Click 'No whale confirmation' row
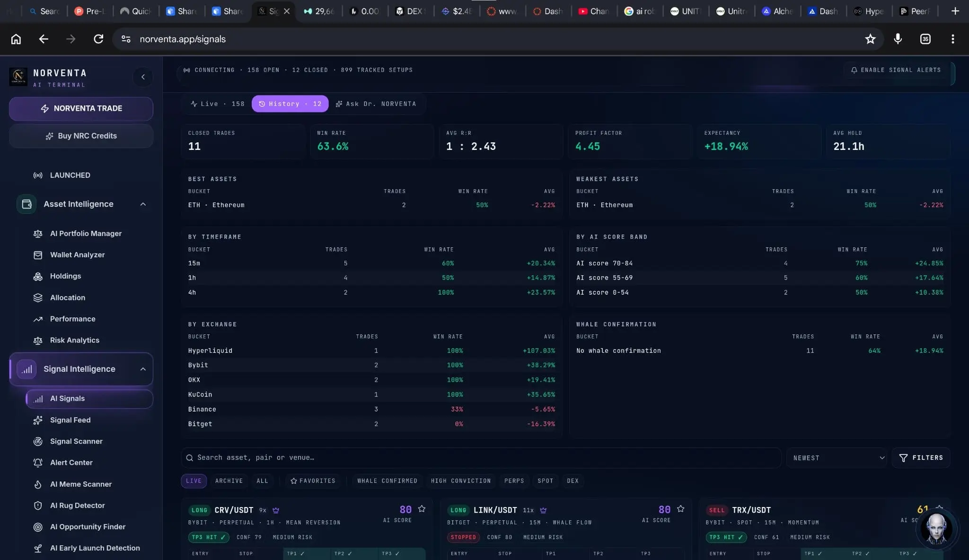 click(x=759, y=351)
